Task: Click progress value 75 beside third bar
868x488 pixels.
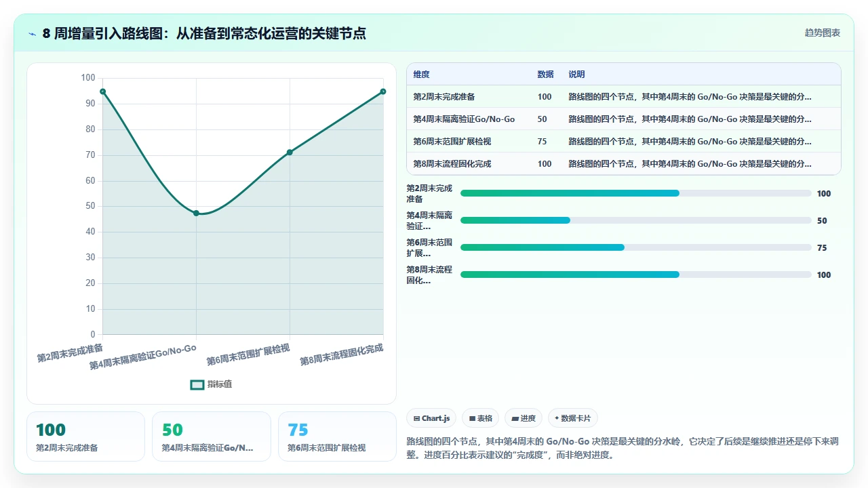Action: [x=822, y=247]
